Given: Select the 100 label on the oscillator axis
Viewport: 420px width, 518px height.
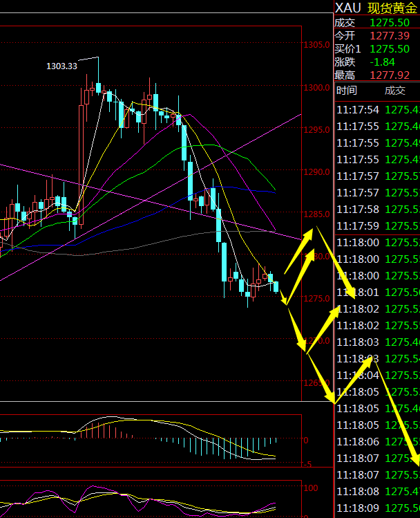Looking at the screenshot, I should tap(311, 488).
